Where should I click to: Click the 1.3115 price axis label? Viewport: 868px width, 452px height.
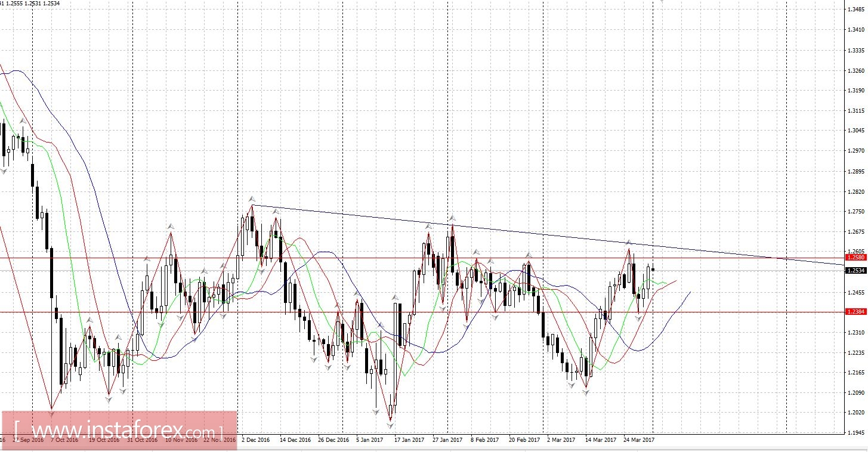coord(857,111)
